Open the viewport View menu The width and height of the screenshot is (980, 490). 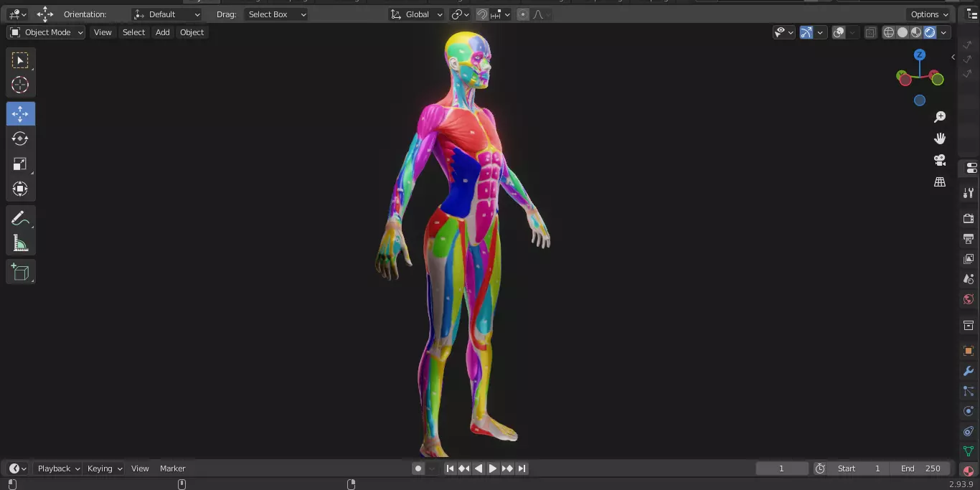tap(103, 32)
